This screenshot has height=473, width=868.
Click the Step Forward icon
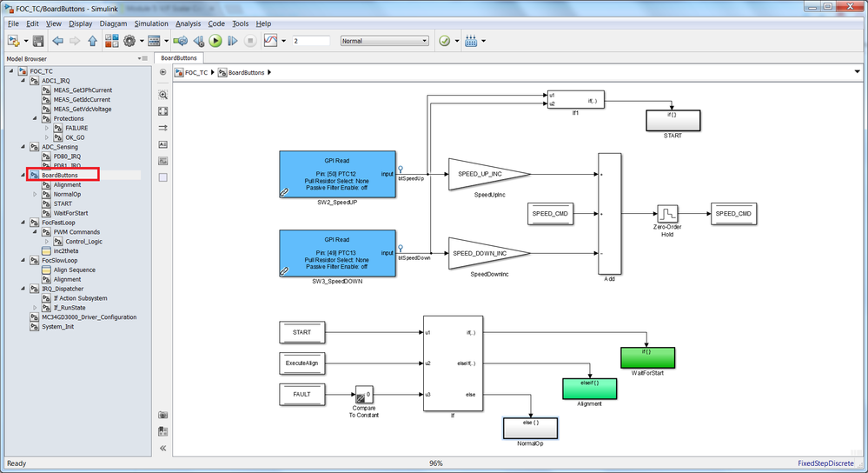tap(233, 41)
